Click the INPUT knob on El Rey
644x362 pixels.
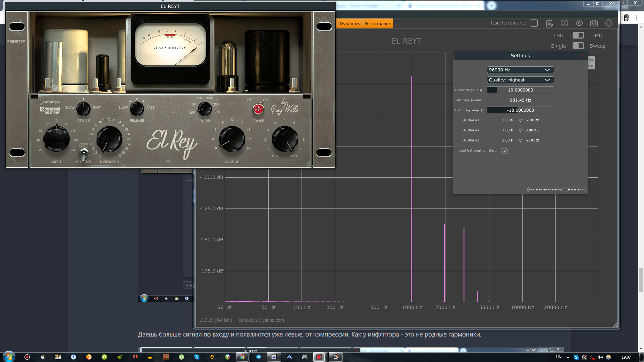[x=56, y=138]
